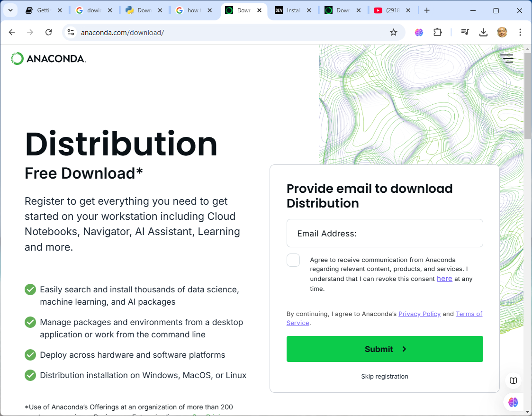The width and height of the screenshot is (532, 416).
Task: Open the Privacy Policy link
Action: tap(419, 314)
